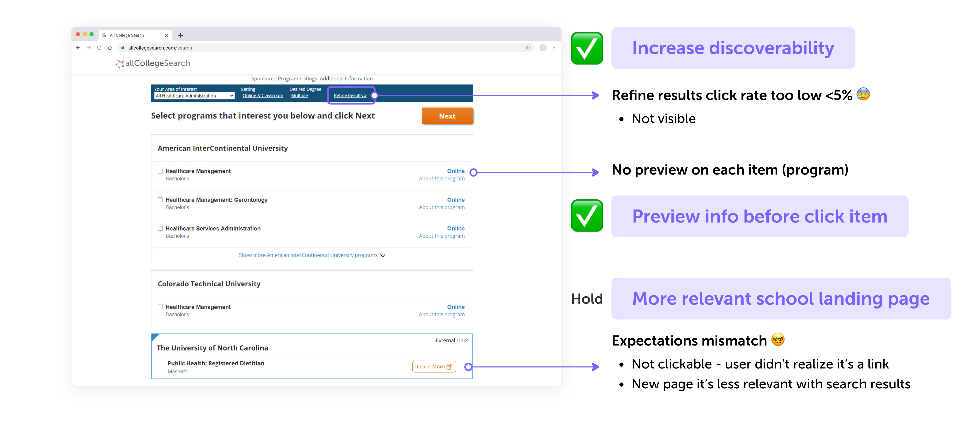Close the All College Search tab

tap(166, 35)
